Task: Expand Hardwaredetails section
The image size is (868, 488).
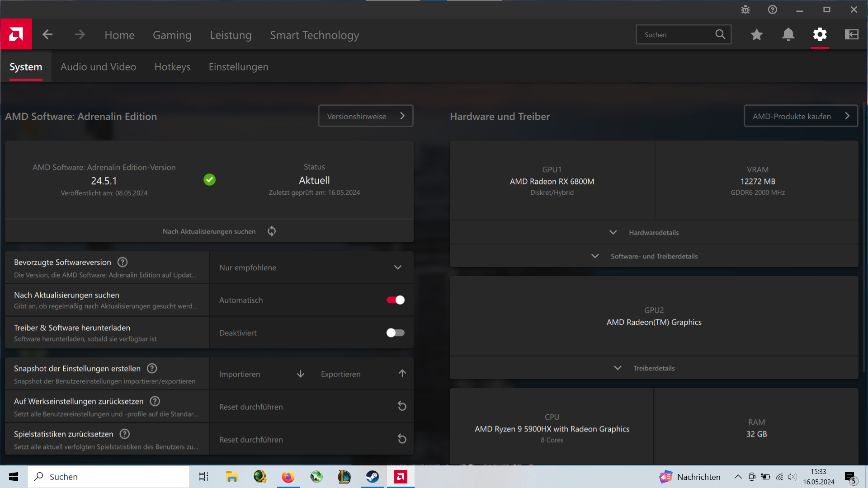Action: click(654, 233)
